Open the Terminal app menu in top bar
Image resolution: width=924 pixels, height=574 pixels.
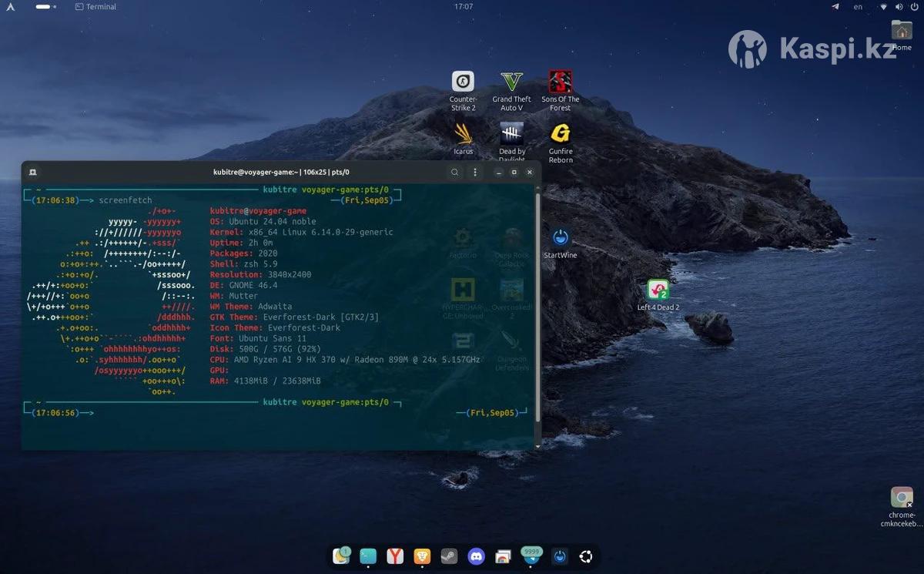(x=96, y=7)
